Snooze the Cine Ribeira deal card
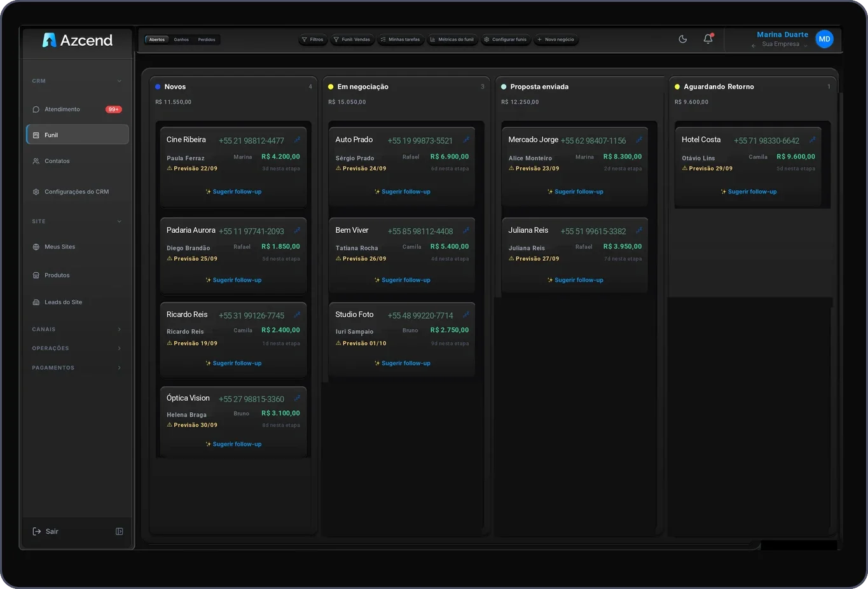The width and height of the screenshot is (868, 589). point(297,140)
